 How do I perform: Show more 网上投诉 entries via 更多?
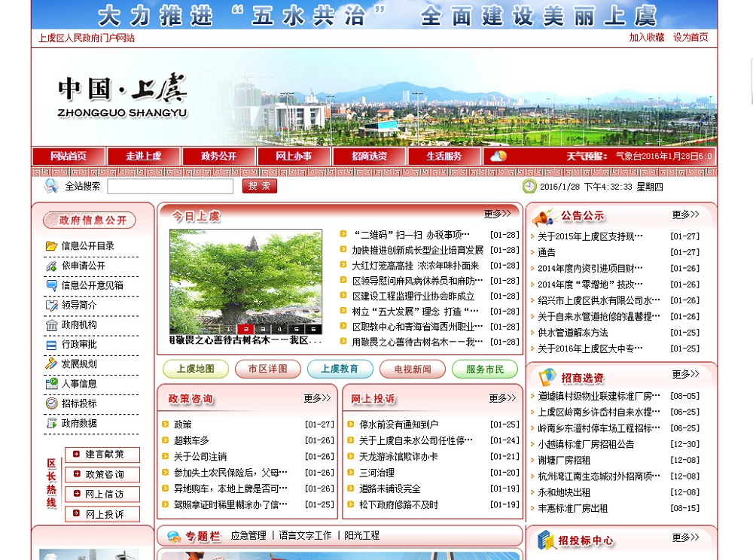click(502, 398)
